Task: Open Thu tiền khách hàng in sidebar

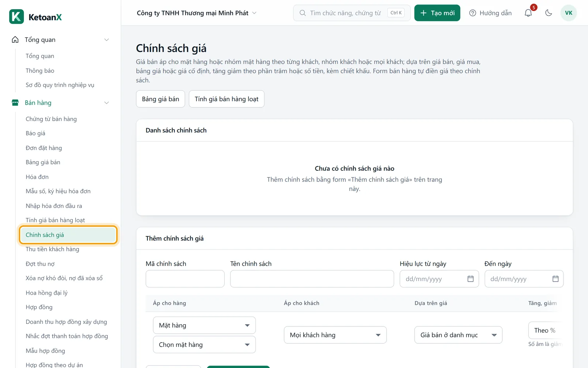Action: [x=53, y=249]
